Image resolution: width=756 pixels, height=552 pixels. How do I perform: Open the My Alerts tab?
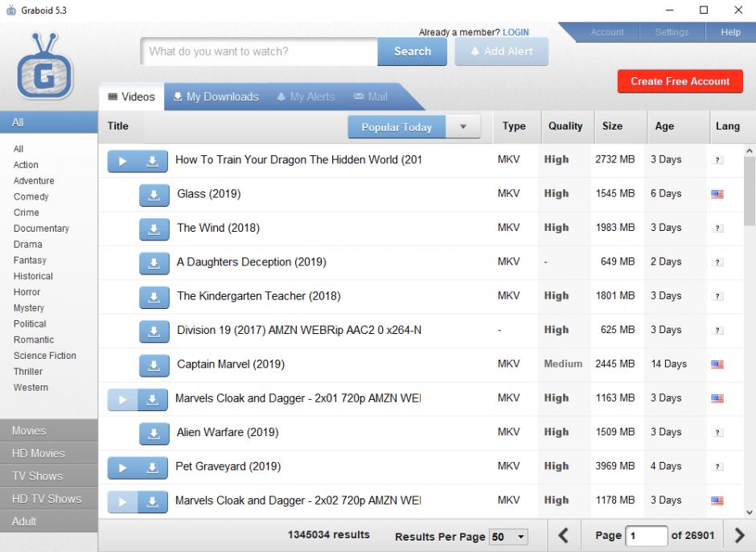coord(306,97)
